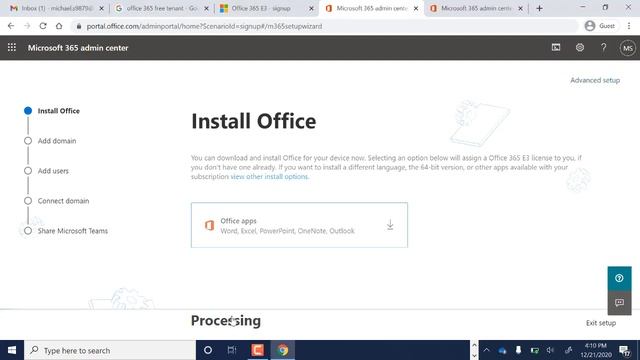Open the MS account avatar
Viewport: 640px width, 360px height.
pos(627,48)
